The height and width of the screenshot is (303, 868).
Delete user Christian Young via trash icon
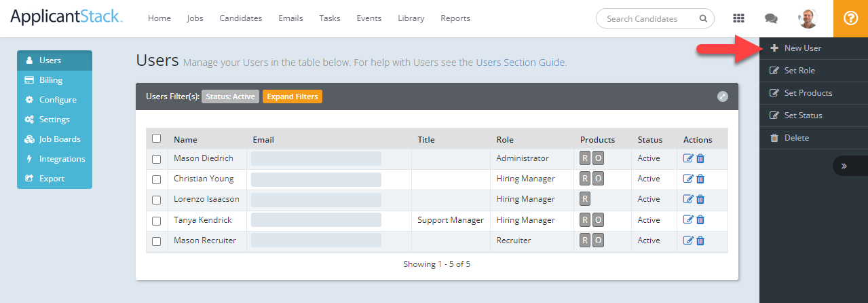pos(700,179)
